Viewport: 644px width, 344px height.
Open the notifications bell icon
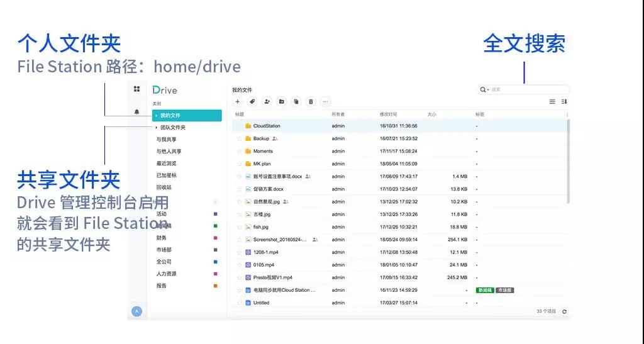pos(136,112)
